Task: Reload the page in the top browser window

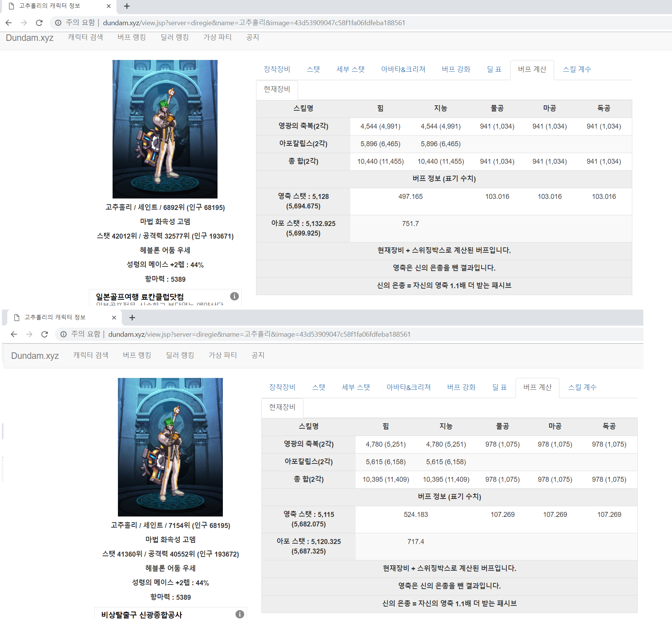Action: point(39,23)
